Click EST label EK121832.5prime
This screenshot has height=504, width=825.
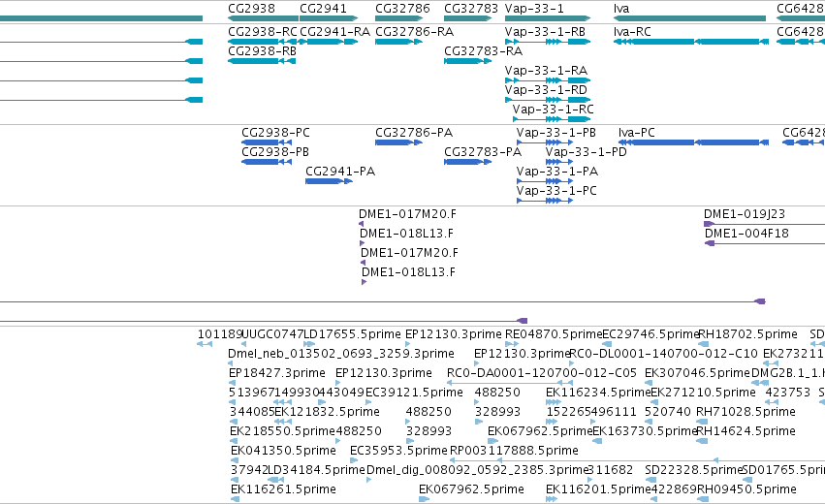pos(327,412)
